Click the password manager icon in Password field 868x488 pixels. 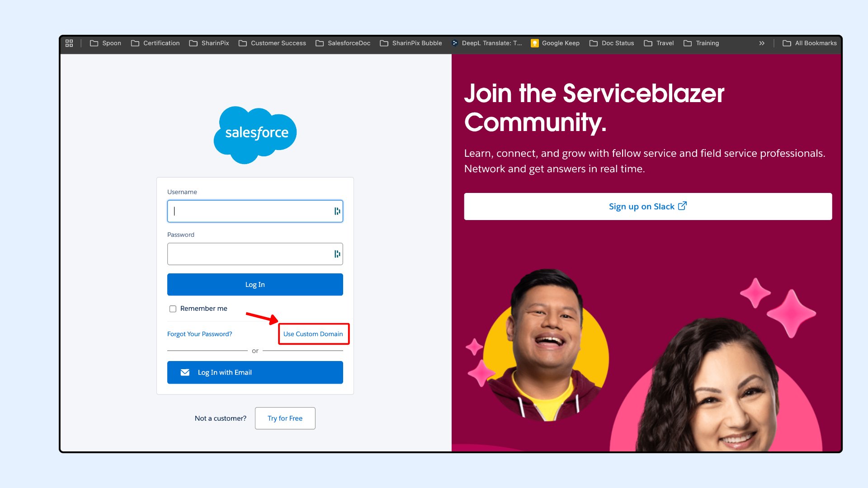pyautogui.click(x=337, y=254)
